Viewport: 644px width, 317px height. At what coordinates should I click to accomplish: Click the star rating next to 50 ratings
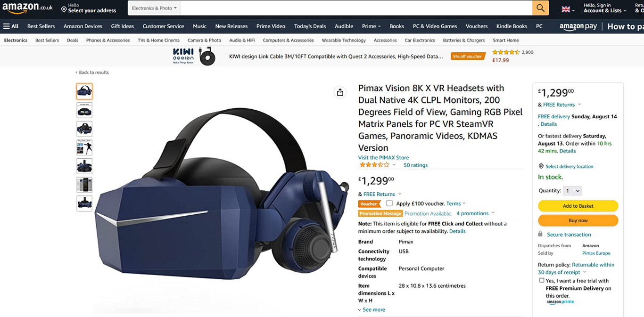(x=375, y=165)
